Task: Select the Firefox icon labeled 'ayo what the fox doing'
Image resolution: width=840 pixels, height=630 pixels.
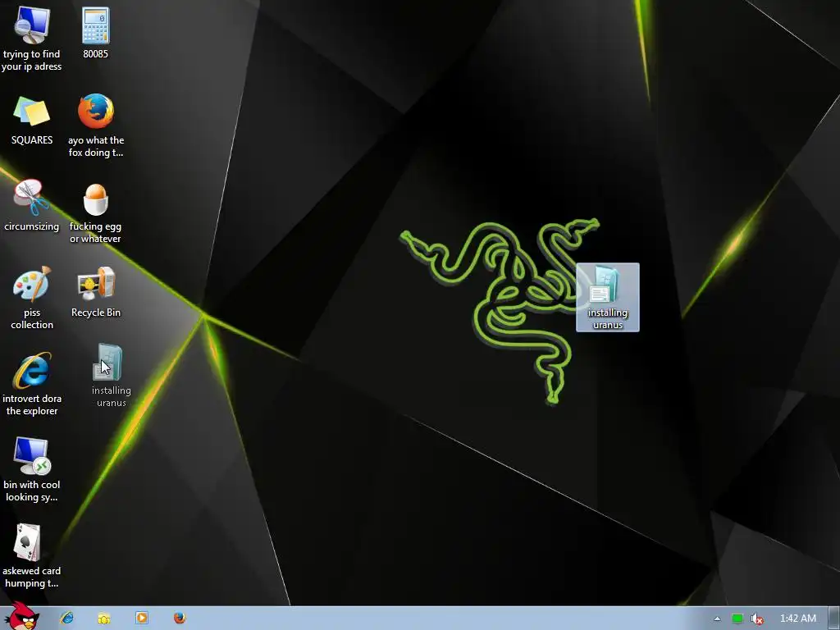Action: point(96,125)
